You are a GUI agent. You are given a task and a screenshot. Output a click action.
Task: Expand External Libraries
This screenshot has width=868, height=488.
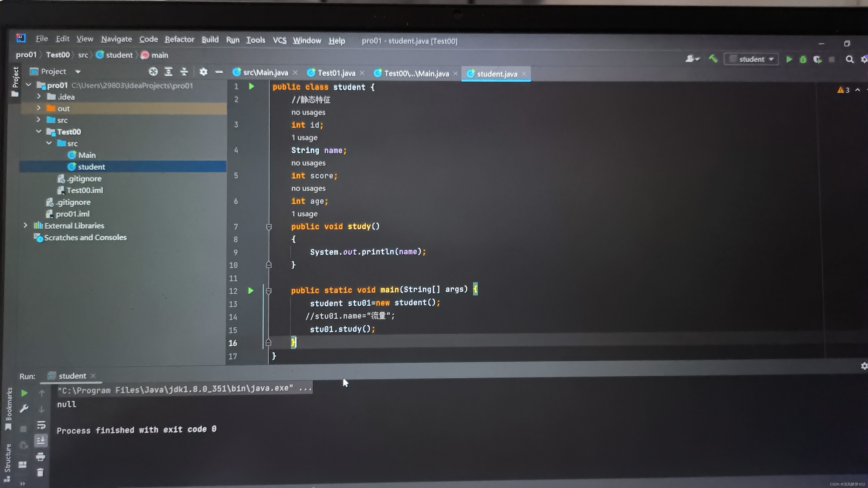pyautogui.click(x=26, y=225)
